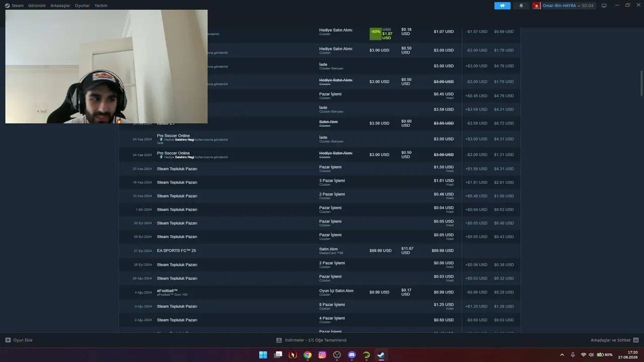Image resolution: width=644 pixels, height=362 pixels.
Task: Click the Steam taskbar icon
Action: (x=381, y=355)
